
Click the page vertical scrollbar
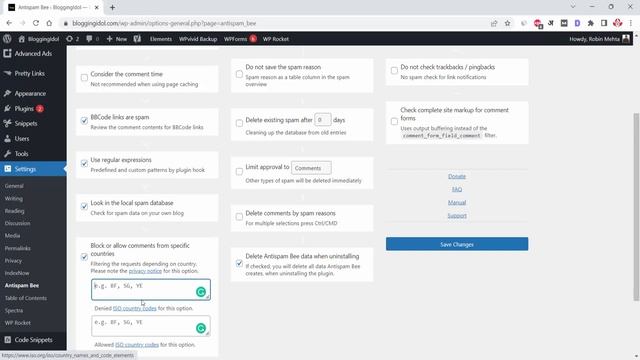636,207
